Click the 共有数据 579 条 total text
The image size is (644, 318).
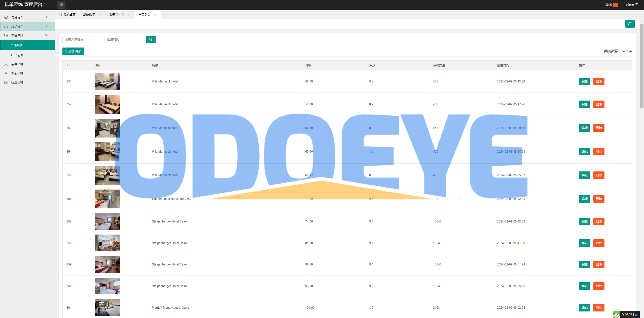coord(618,51)
